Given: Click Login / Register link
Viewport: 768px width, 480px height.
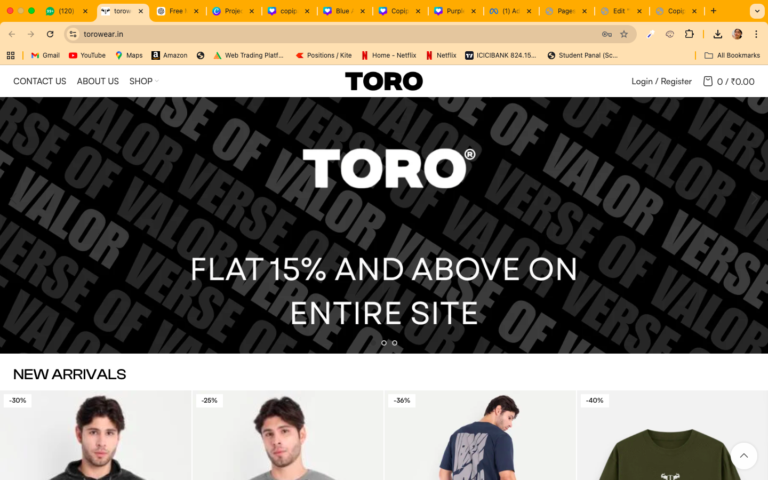Looking at the screenshot, I should tap(661, 81).
